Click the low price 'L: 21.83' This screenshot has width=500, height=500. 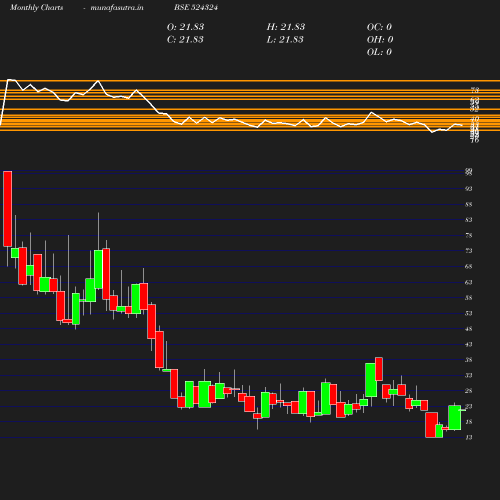pos(285,40)
